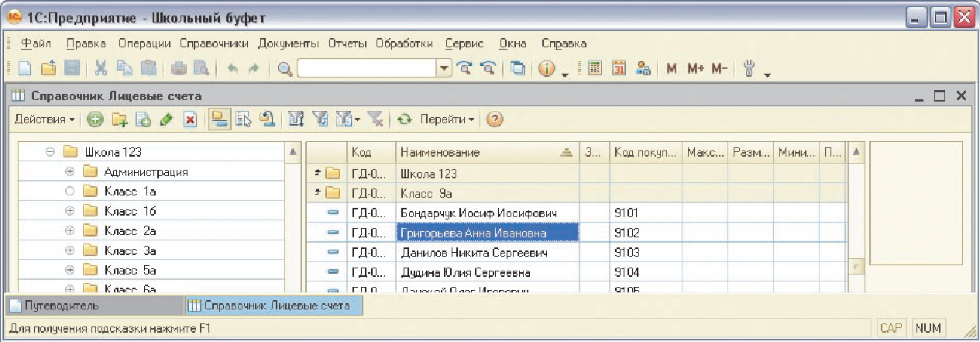Click the Find next icon
The width and height of the screenshot is (980, 342).
(465, 68)
